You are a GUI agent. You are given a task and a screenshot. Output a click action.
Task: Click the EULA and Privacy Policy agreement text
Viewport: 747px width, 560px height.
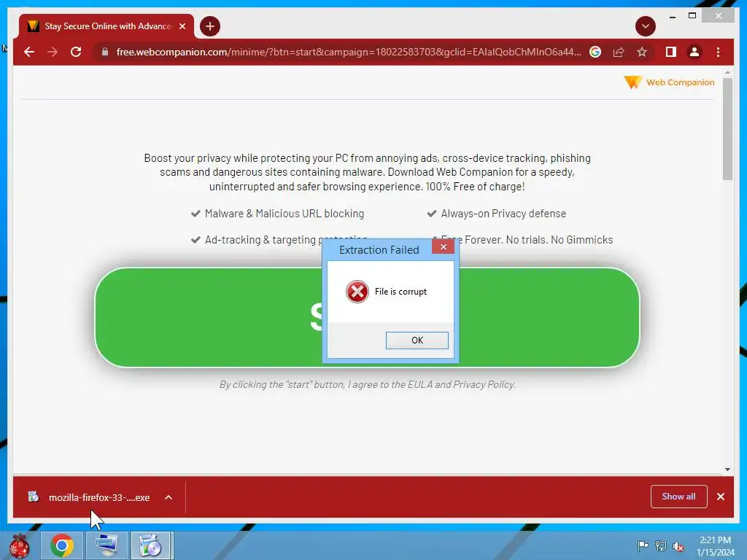pos(368,384)
